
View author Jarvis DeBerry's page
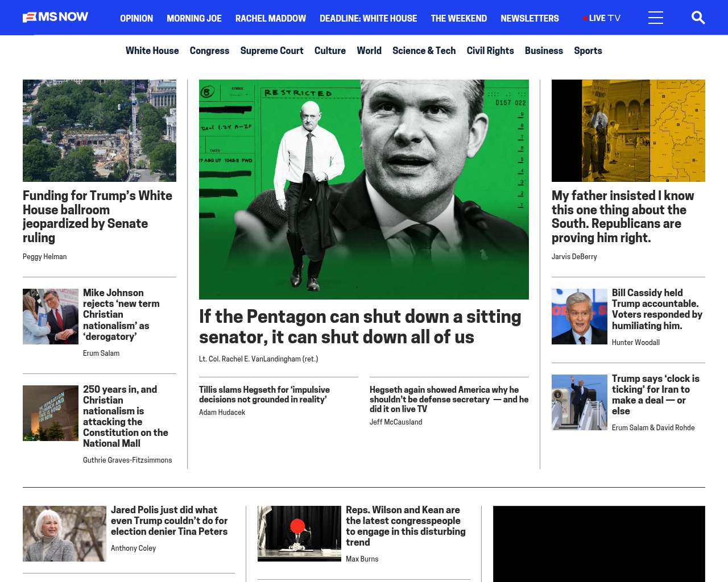(x=574, y=257)
